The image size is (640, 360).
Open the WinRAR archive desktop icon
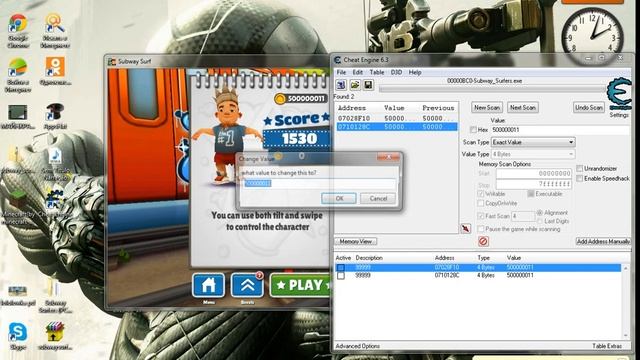[54, 336]
